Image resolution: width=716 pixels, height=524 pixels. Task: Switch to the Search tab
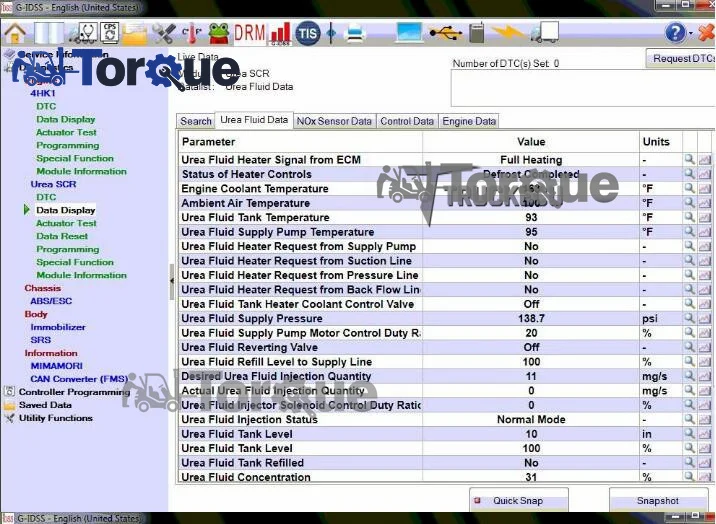point(195,121)
